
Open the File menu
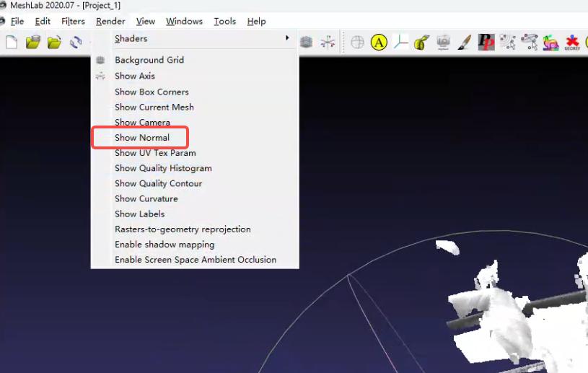pyautogui.click(x=17, y=21)
